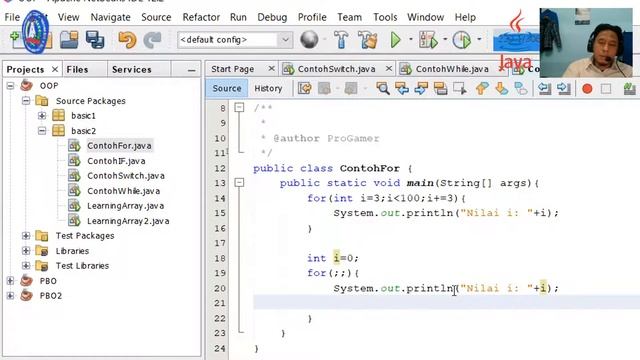Image resolution: width=640 pixels, height=360 pixels.
Task: Expand the Libraries node
Action: coord(26,251)
